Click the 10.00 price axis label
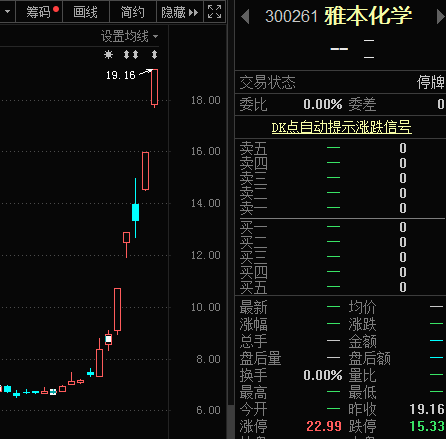The image size is (446, 439). click(x=205, y=307)
